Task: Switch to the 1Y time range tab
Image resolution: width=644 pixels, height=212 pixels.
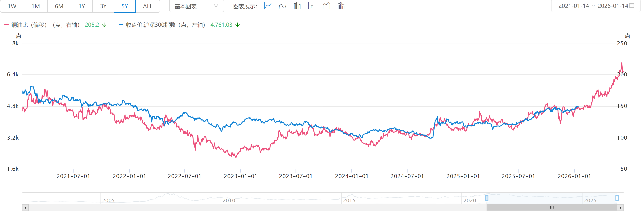Action: pyautogui.click(x=82, y=6)
